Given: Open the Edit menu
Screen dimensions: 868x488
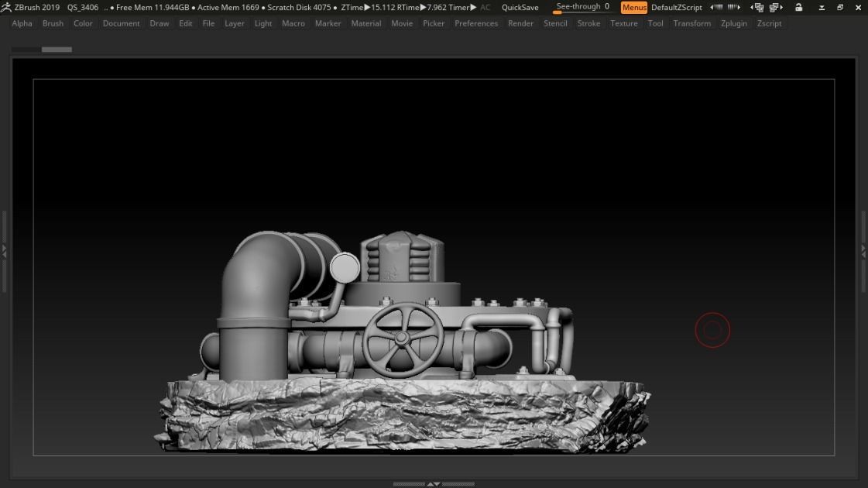Looking at the screenshot, I should [x=186, y=23].
